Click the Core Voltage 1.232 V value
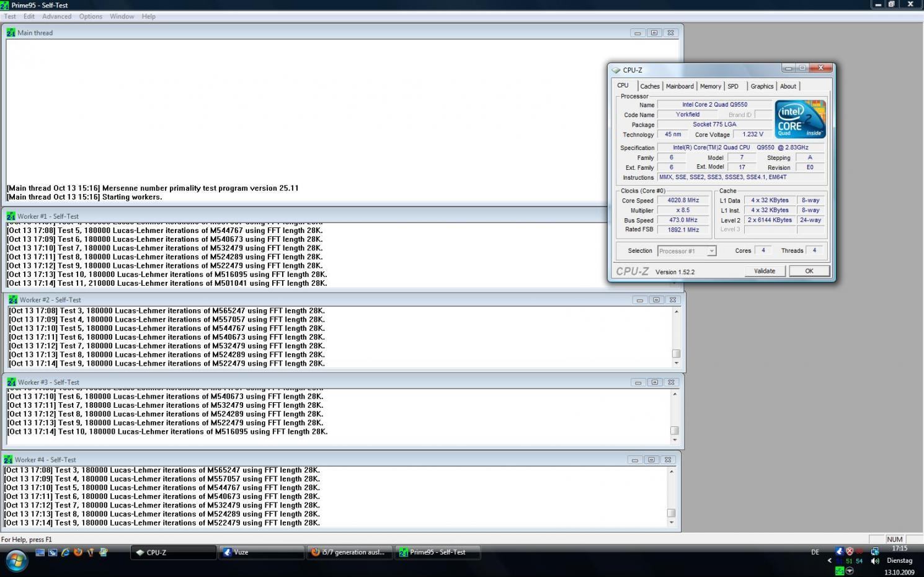Viewport: 924px width, 577px height. [x=752, y=134]
